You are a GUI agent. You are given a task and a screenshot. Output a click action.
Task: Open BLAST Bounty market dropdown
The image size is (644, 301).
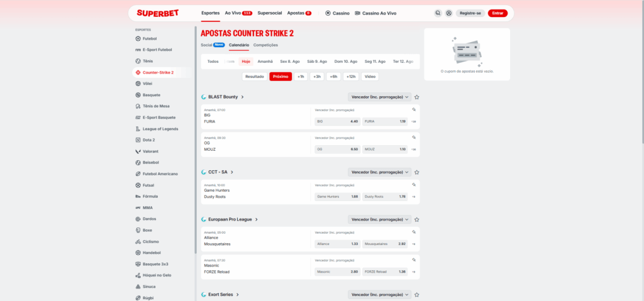tap(379, 97)
